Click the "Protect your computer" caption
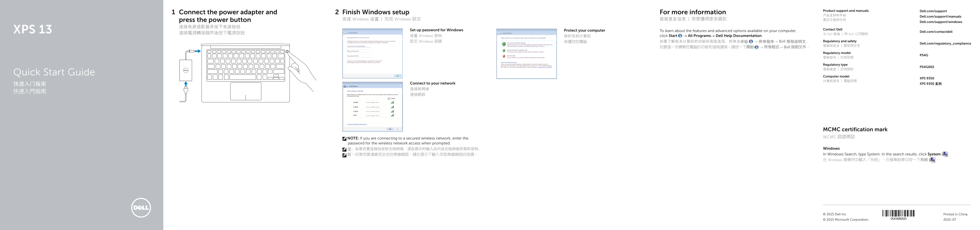This screenshot has height=230, width=980. pyautogui.click(x=584, y=31)
